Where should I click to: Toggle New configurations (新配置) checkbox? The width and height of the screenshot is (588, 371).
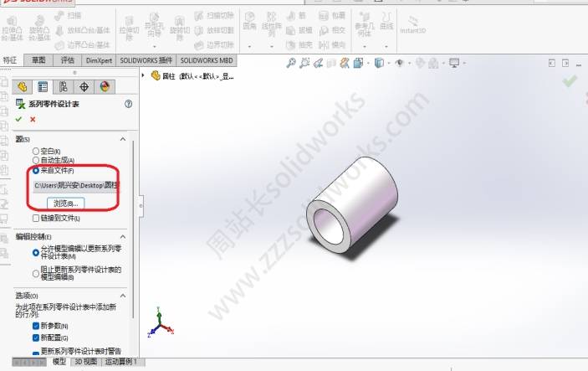pyautogui.click(x=36, y=338)
